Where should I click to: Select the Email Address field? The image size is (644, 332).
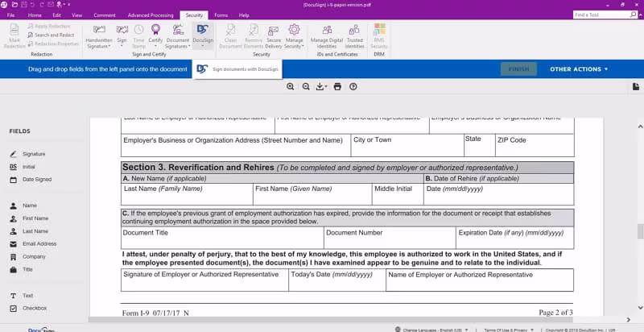[33, 244]
